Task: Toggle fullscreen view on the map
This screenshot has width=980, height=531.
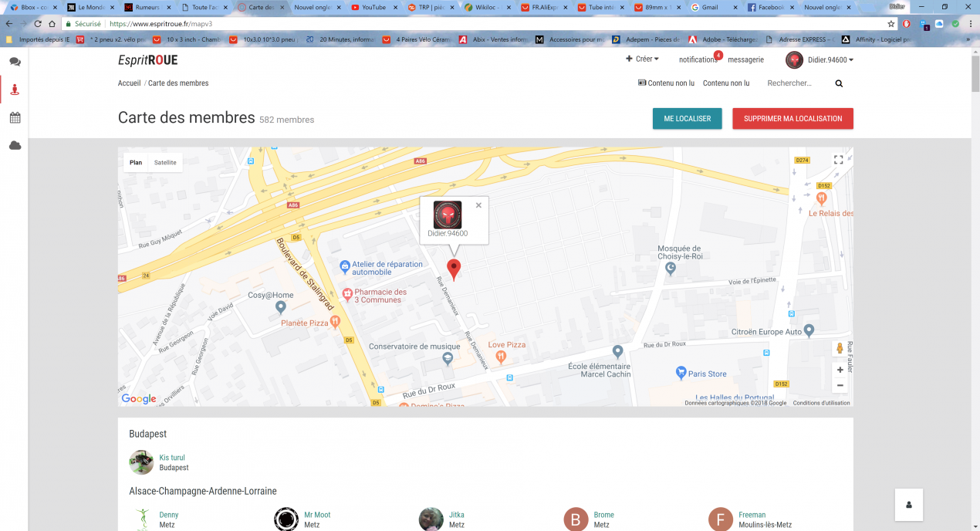Action: click(839, 160)
